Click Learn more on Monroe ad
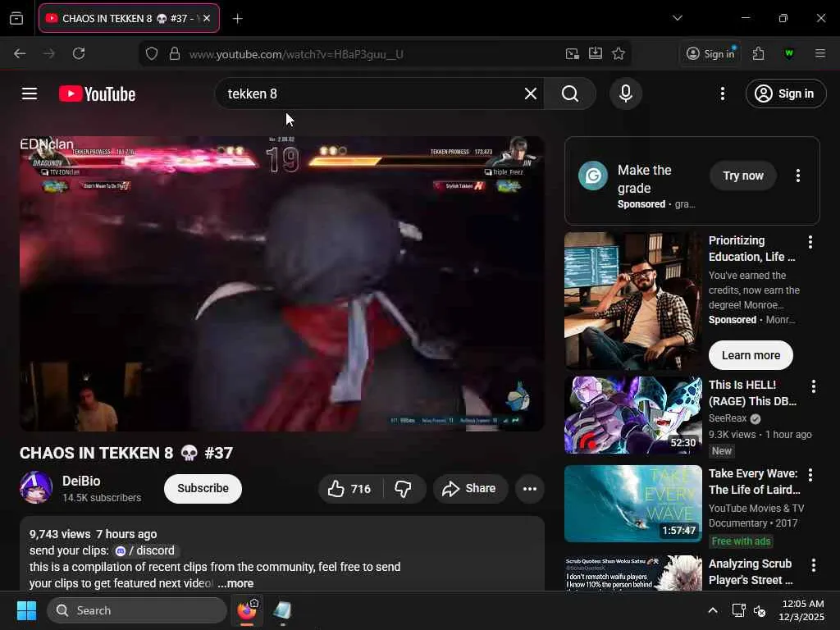The width and height of the screenshot is (840, 630). [x=751, y=355]
